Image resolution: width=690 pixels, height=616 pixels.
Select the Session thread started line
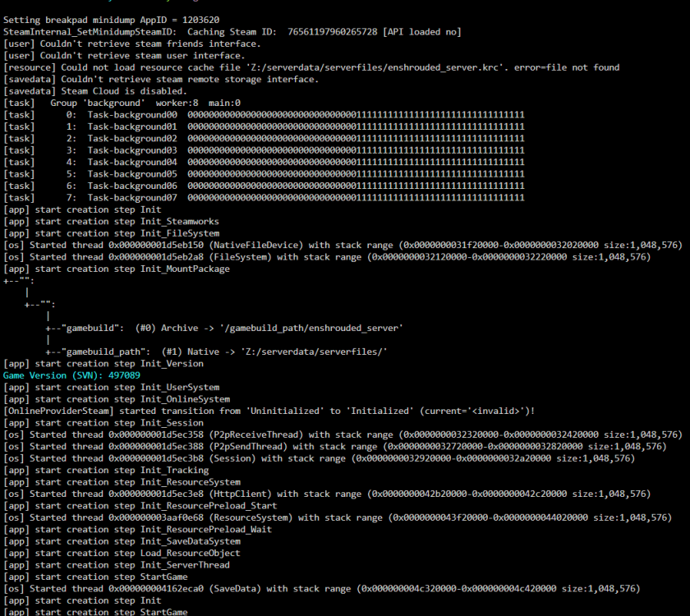319,458
